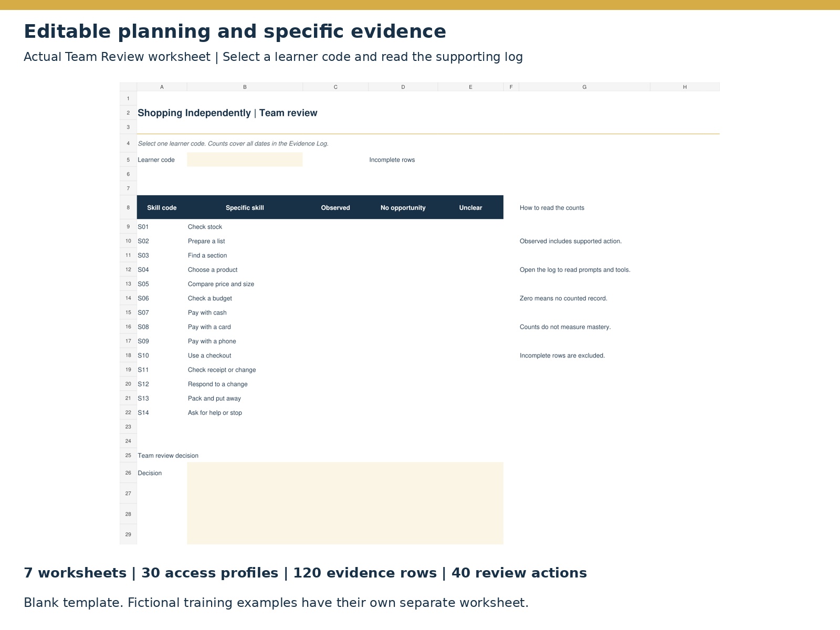Select the 'Check stock' cell
This screenshot has height=630, width=840.
coord(245,227)
